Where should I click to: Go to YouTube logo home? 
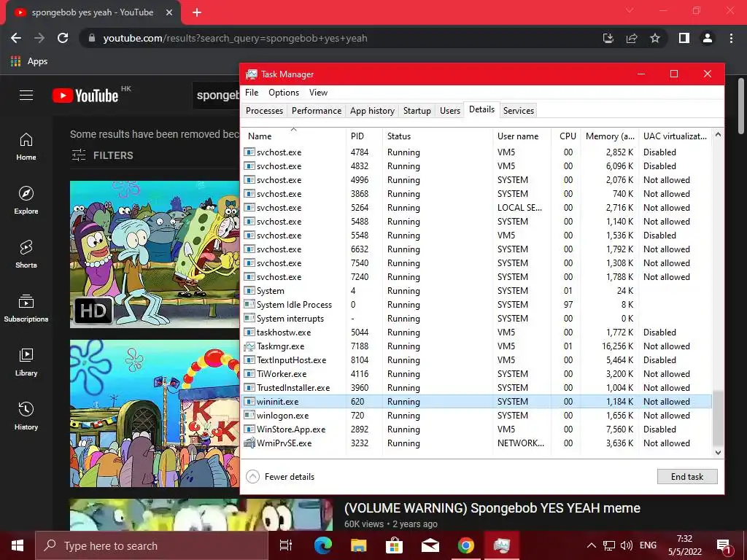coord(86,96)
